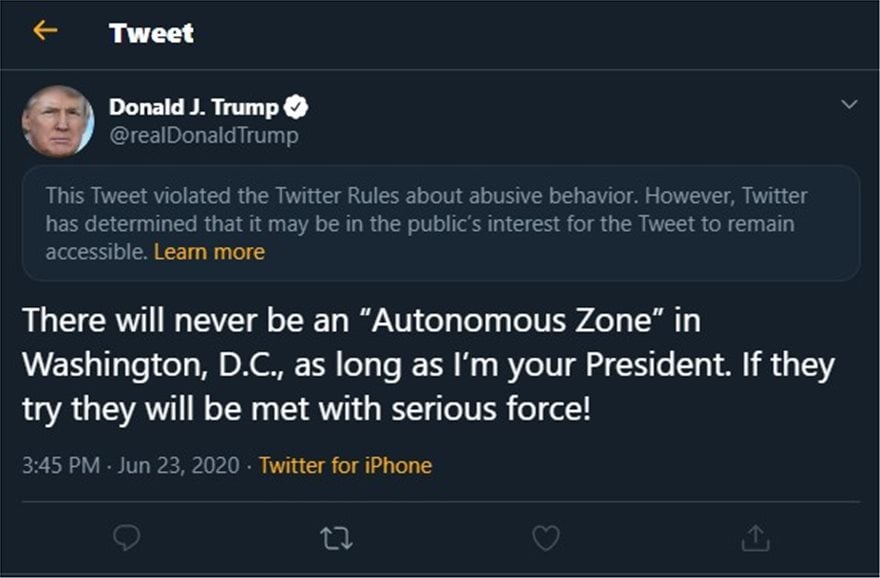Click the reply speech bubble icon
The image size is (880, 578).
[126, 539]
